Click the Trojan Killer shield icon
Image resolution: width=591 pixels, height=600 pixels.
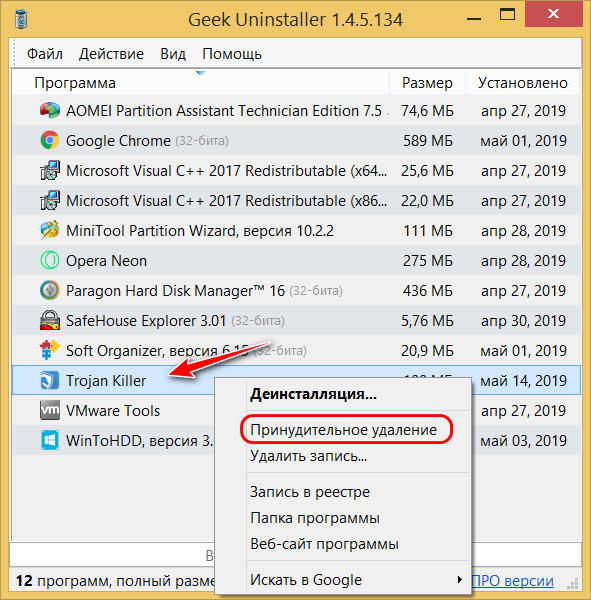[50, 380]
